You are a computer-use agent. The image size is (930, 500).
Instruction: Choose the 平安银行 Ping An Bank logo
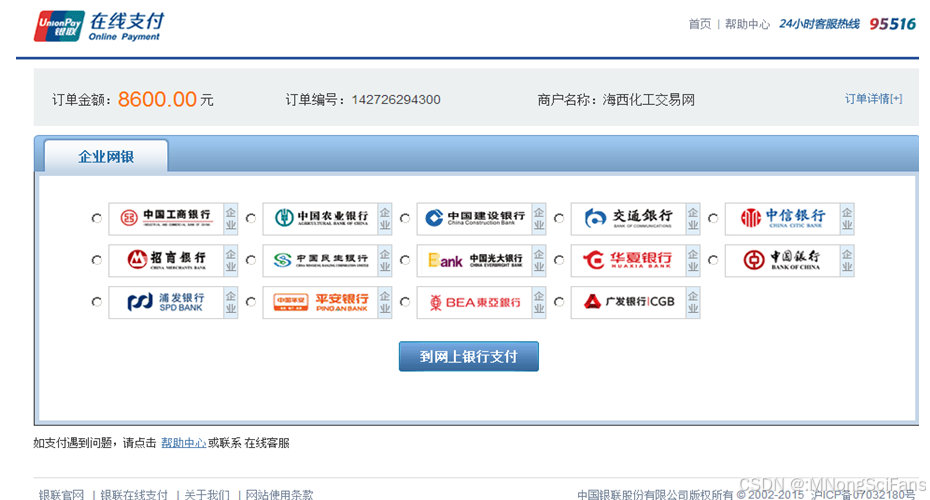point(320,302)
